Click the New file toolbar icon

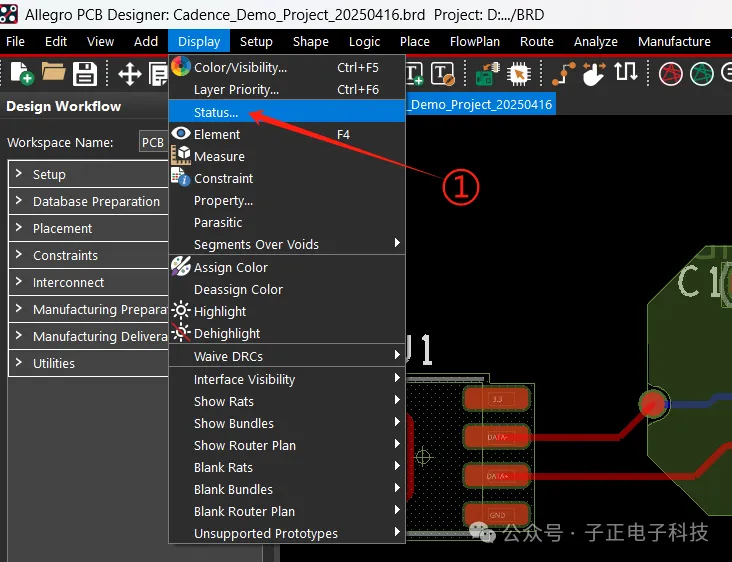coord(22,73)
